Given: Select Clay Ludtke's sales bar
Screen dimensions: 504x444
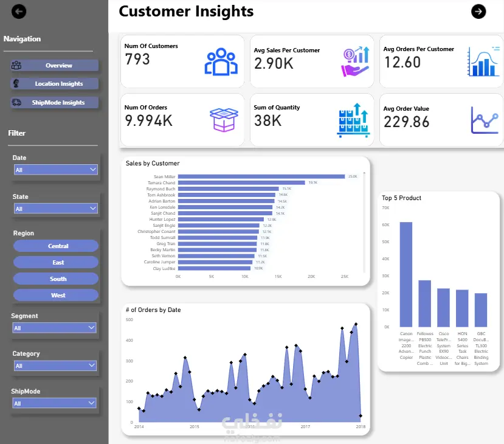Looking at the screenshot, I should 214,268.
